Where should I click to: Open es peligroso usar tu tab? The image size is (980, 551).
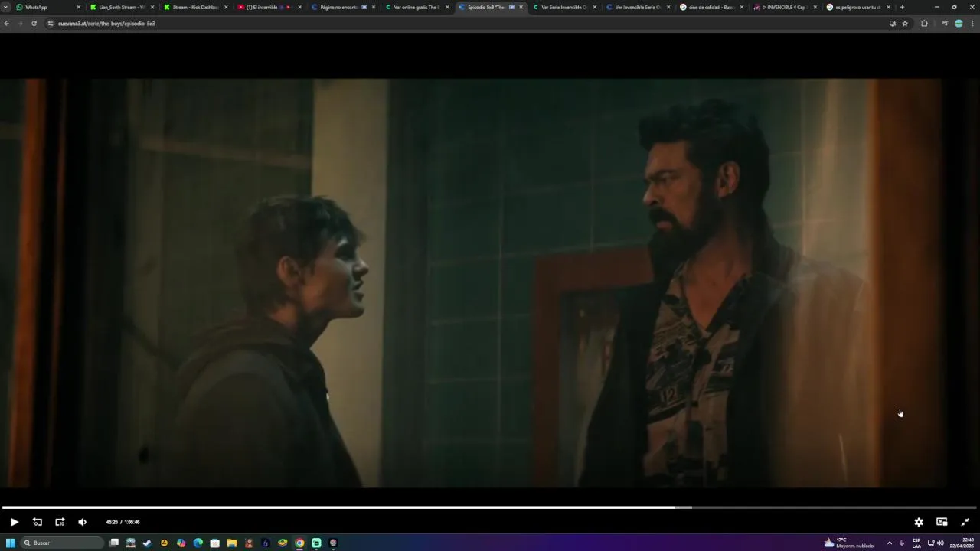point(857,7)
